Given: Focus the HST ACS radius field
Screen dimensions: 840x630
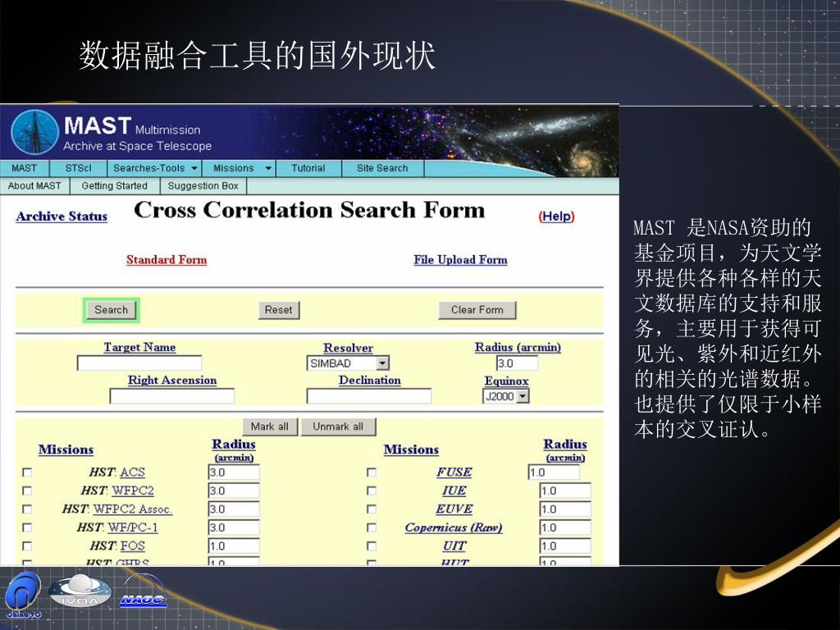Looking at the screenshot, I should tap(234, 472).
